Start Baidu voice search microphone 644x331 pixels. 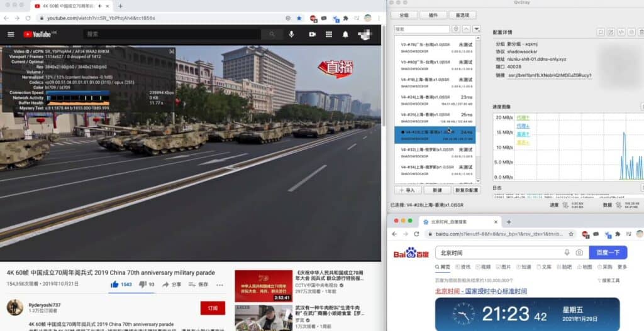tap(567, 252)
